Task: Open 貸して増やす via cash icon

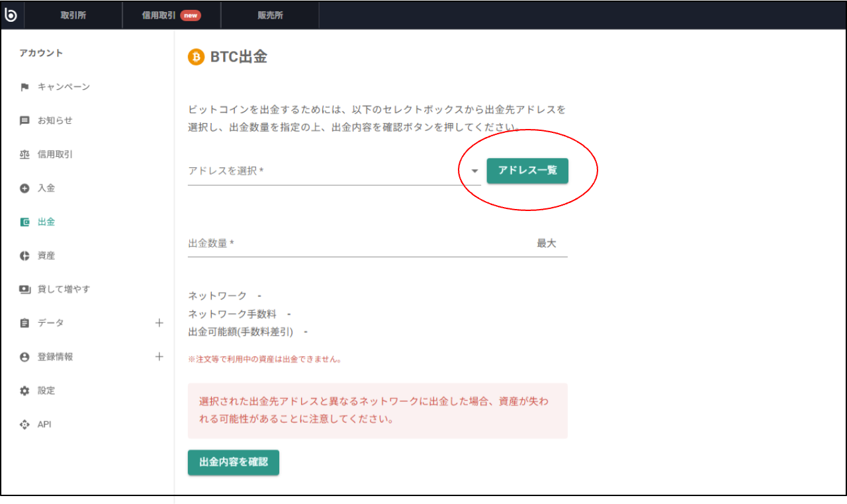Action: click(25, 289)
